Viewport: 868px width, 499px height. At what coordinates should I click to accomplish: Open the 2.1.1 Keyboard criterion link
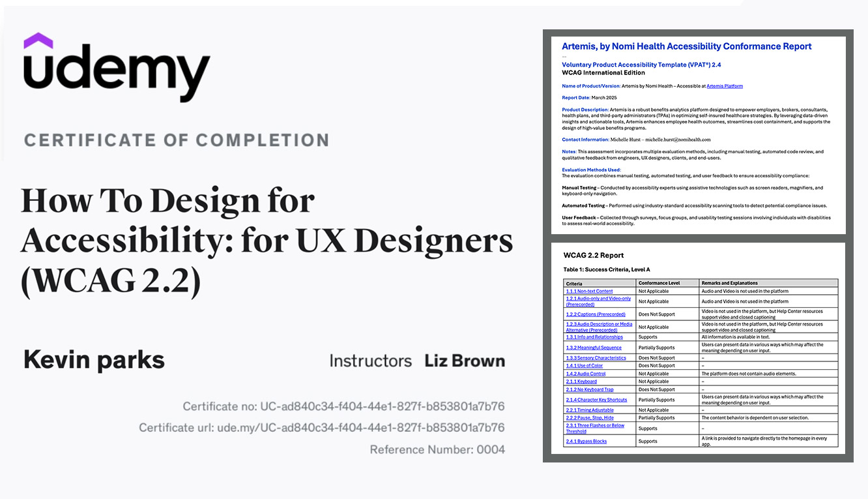581,382
